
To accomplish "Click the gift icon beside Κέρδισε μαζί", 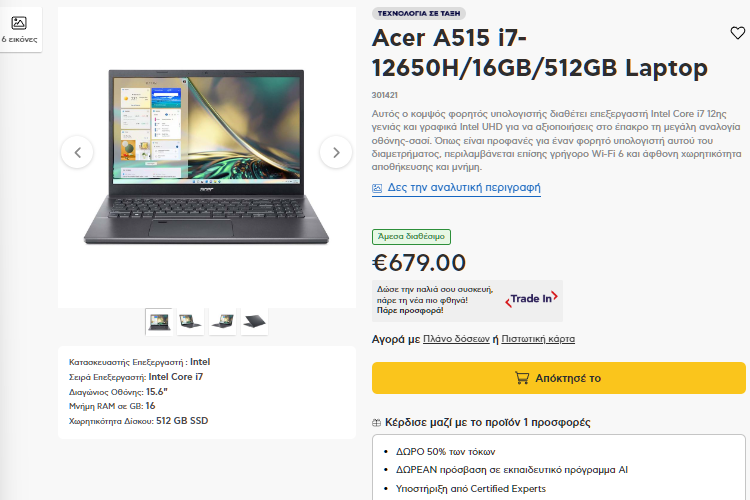I will pos(376,422).
